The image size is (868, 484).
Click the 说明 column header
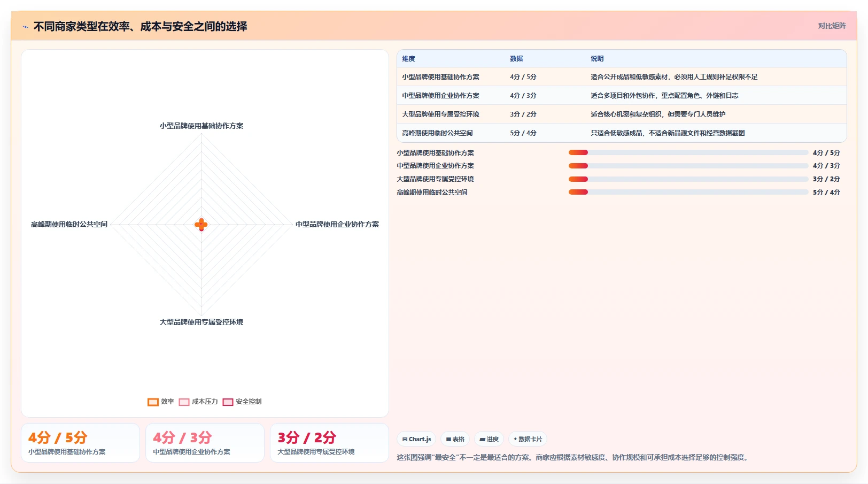(597, 59)
